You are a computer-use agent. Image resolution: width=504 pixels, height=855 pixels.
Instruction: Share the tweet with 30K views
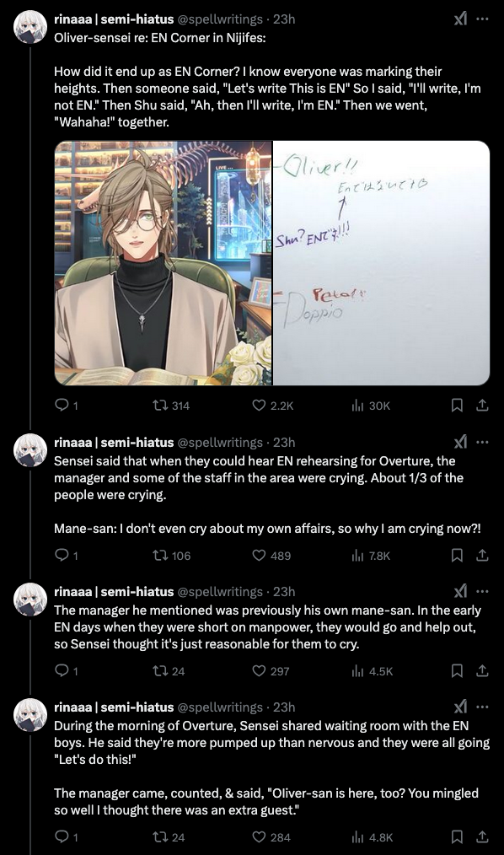click(x=482, y=405)
